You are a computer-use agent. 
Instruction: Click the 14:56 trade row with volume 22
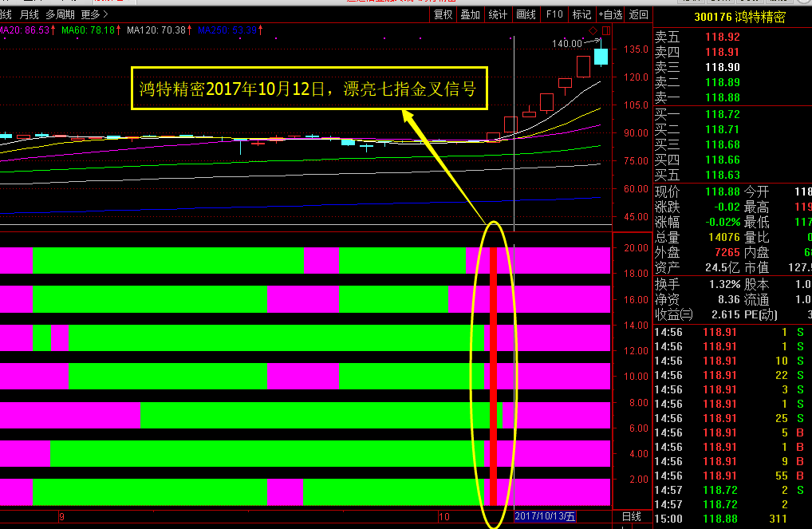point(731,375)
